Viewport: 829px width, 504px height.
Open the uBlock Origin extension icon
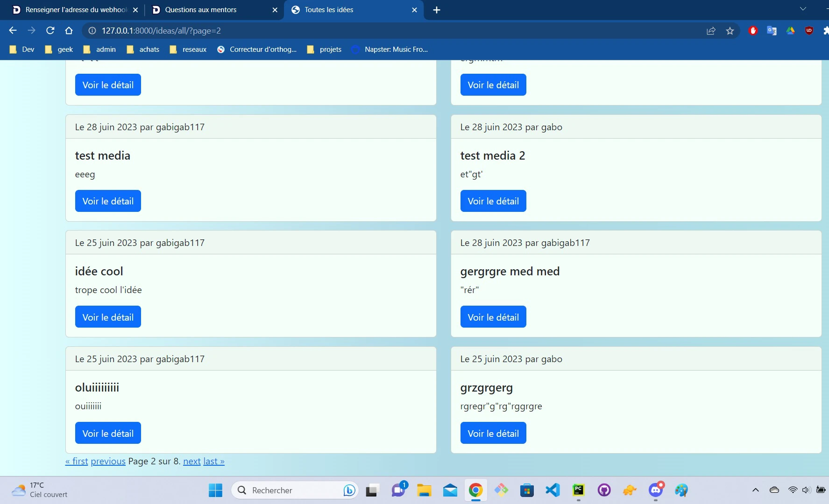click(809, 31)
